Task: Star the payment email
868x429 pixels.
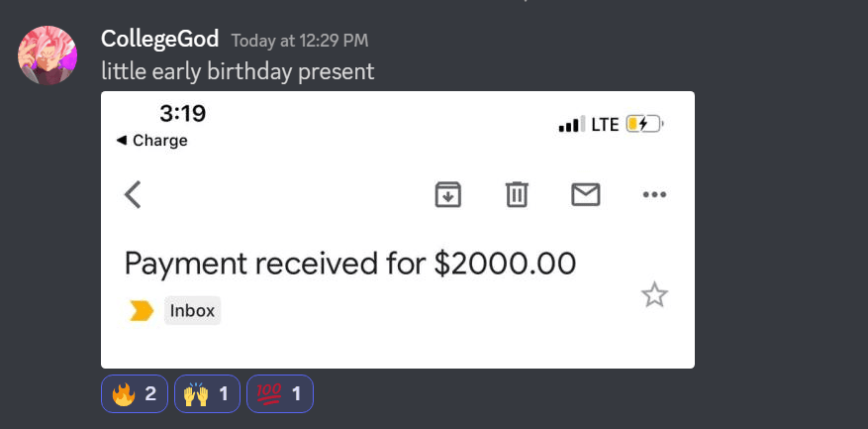Action: (654, 294)
